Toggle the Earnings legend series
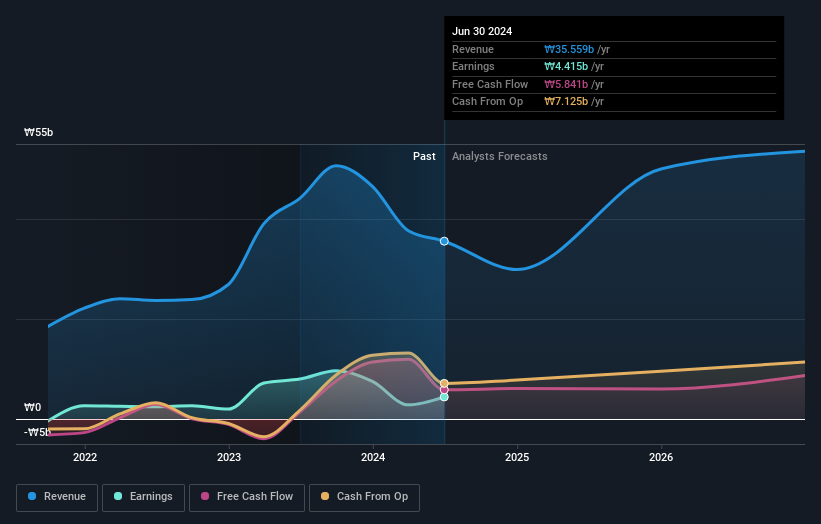This screenshot has height=524, width=821. [143, 497]
